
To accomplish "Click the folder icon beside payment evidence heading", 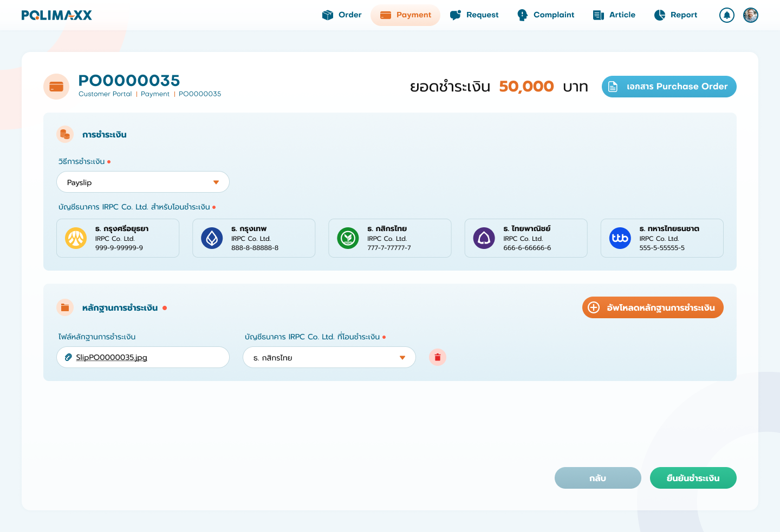I will pyautogui.click(x=65, y=307).
